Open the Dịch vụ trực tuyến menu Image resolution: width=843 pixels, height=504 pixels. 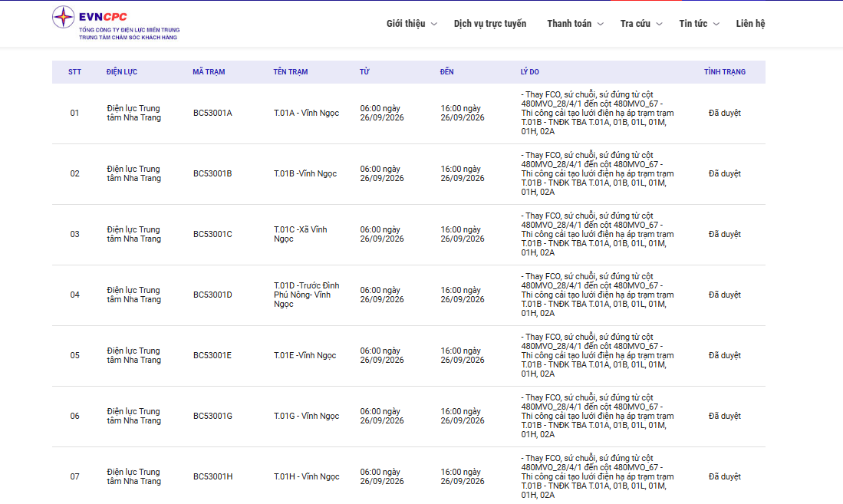(490, 24)
